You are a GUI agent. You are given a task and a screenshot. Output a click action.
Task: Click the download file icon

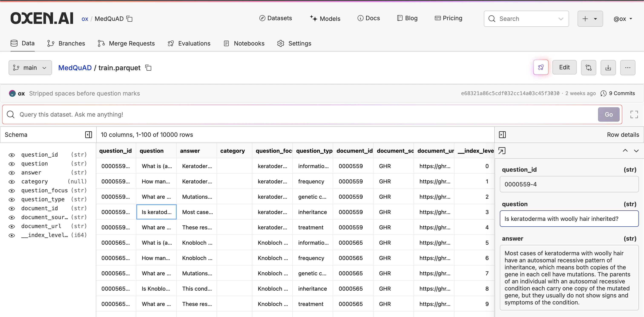point(608,67)
